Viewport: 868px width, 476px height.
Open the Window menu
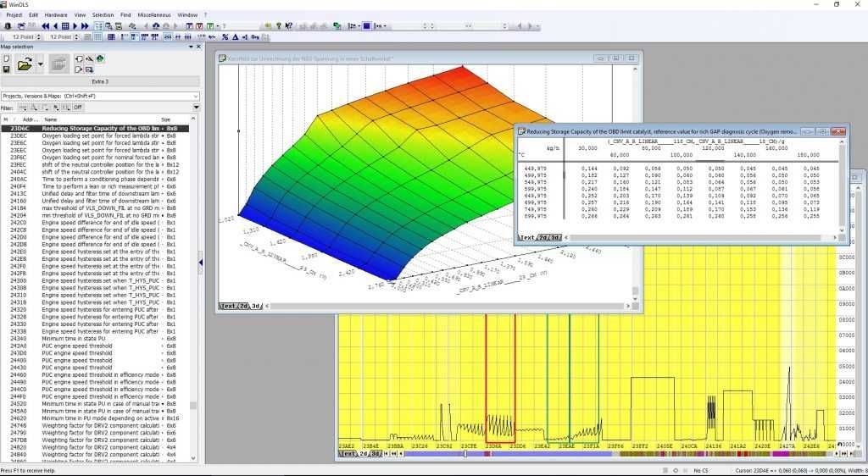pos(187,15)
